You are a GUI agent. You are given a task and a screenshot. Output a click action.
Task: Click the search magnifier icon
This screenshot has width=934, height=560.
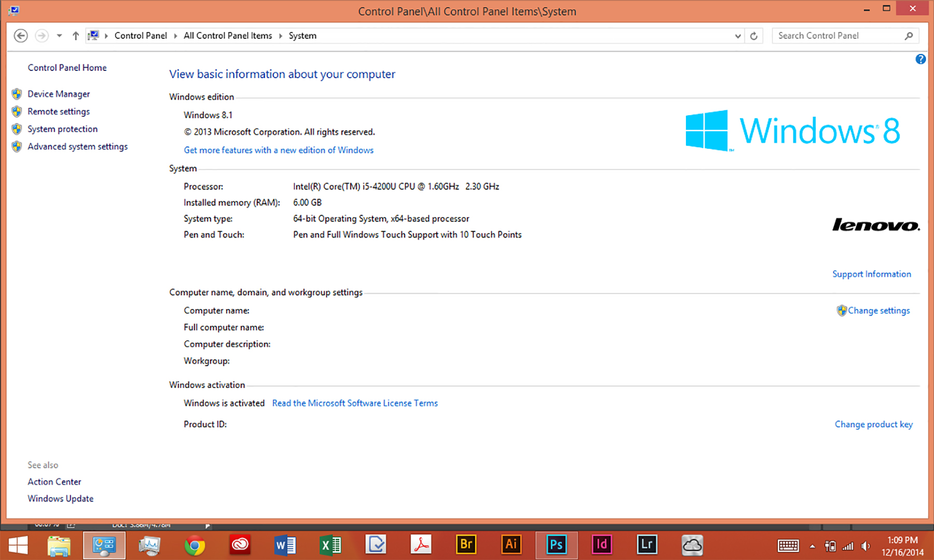coord(909,36)
